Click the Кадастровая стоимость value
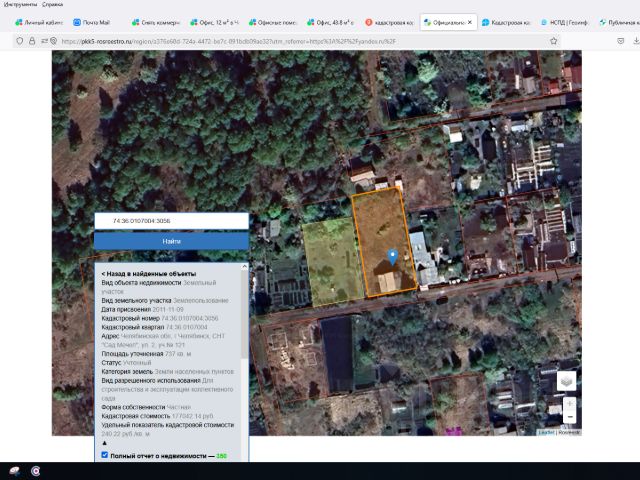640x480 pixels. point(192,416)
